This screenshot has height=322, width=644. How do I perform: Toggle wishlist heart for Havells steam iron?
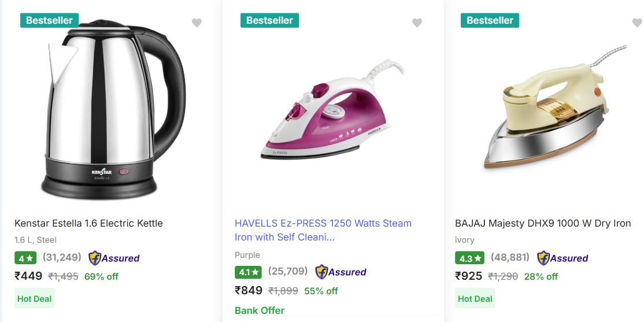(417, 23)
